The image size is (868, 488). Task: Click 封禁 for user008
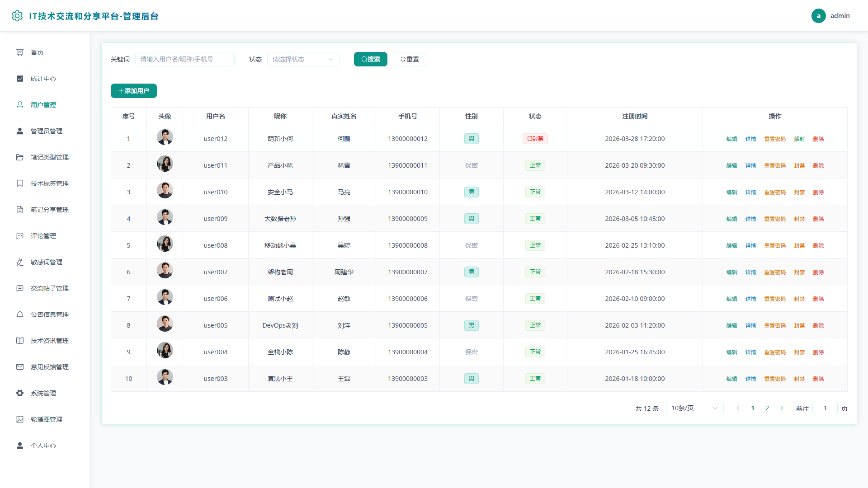[799, 245]
